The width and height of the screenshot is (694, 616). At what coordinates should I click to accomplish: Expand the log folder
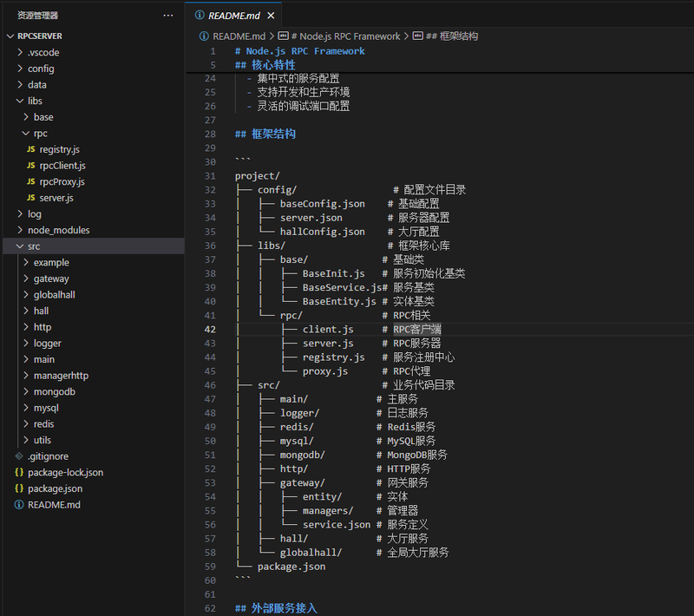(x=20, y=213)
